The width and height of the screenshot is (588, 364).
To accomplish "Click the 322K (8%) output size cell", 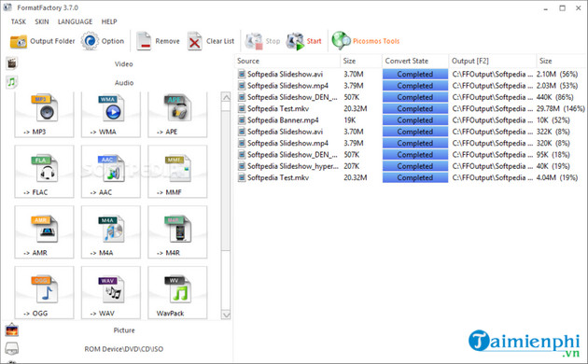I will tap(553, 132).
